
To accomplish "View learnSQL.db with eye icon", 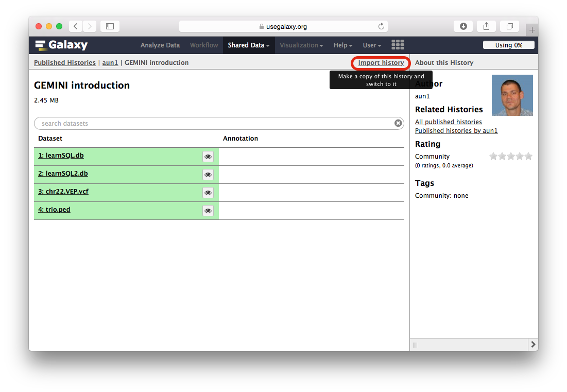I will point(208,157).
